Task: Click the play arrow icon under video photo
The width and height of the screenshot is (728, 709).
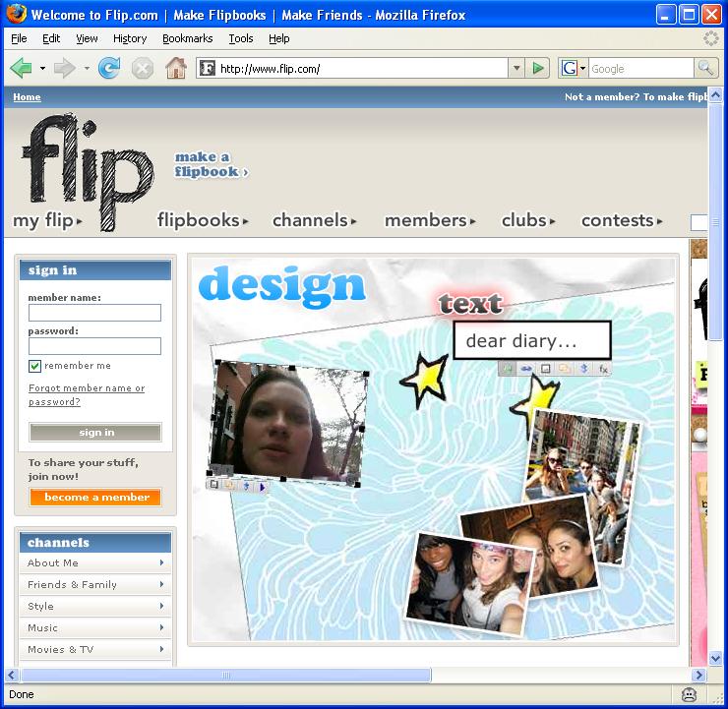Action: tap(262, 487)
